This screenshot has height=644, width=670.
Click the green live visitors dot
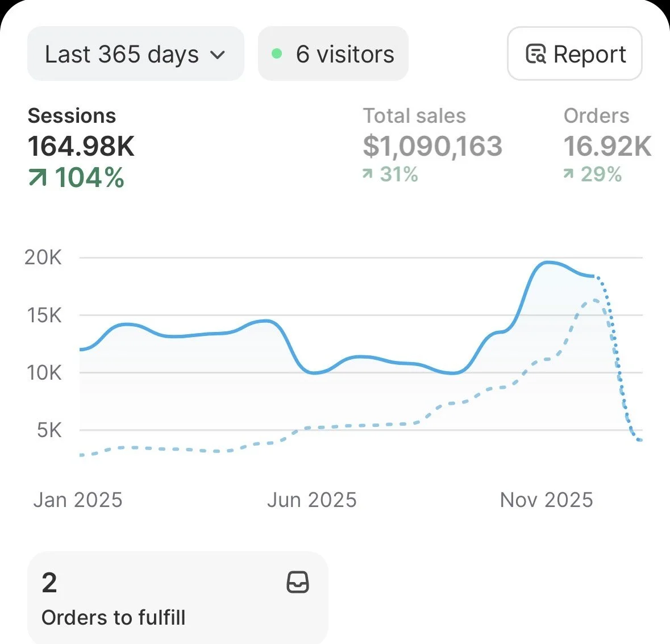point(277,53)
